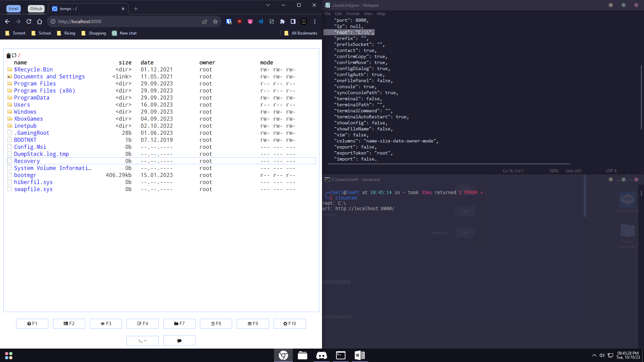Open the Format menu in Notepad
This screenshot has width=644, height=362.
353,14
